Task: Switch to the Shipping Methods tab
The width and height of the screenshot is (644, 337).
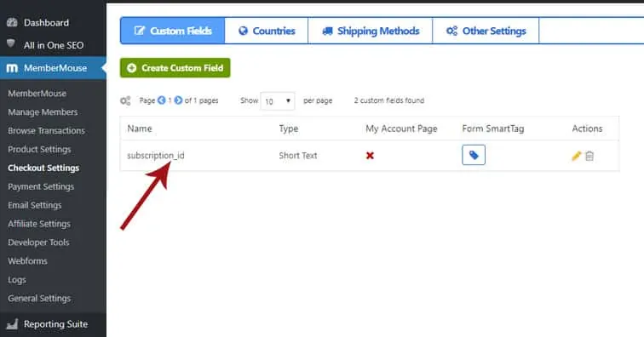Action: [371, 31]
